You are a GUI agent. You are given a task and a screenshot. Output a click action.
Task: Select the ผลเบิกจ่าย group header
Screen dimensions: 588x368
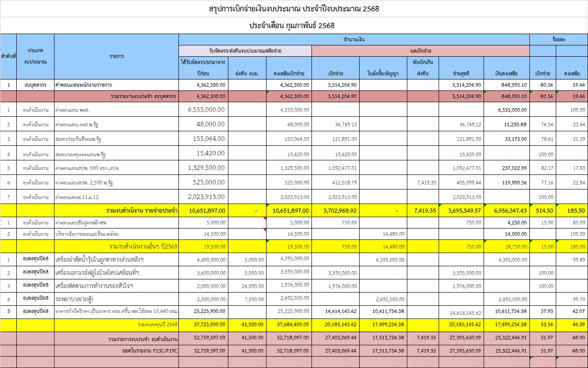click(x=420, y=51)
